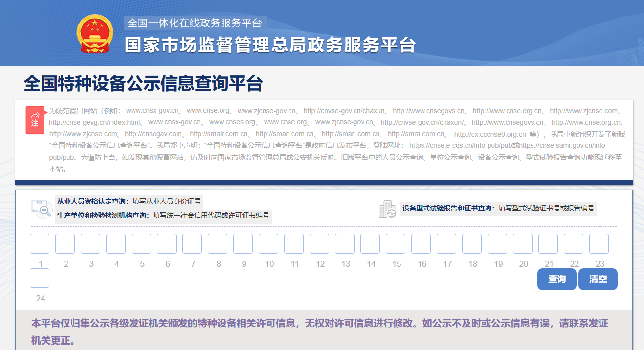Focus character input box 20

[x=523, y=244]
